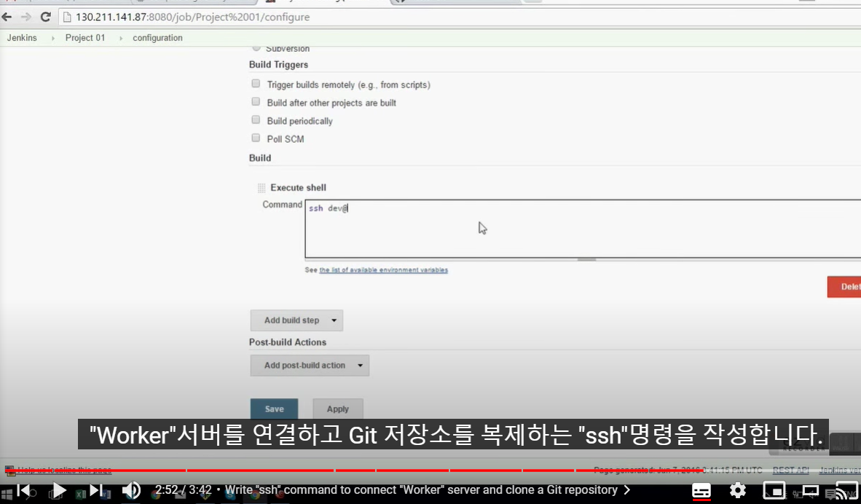This screenshot has width=861, height=504.
Task: Open Project 01 breadcrumb
Action: point(85,38)
